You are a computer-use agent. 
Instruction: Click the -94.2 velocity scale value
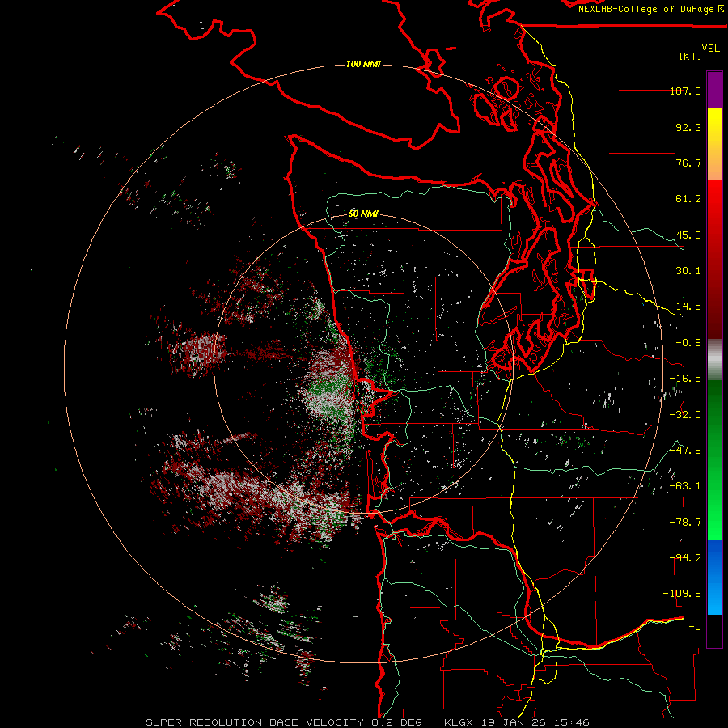[x=685, y=558]
